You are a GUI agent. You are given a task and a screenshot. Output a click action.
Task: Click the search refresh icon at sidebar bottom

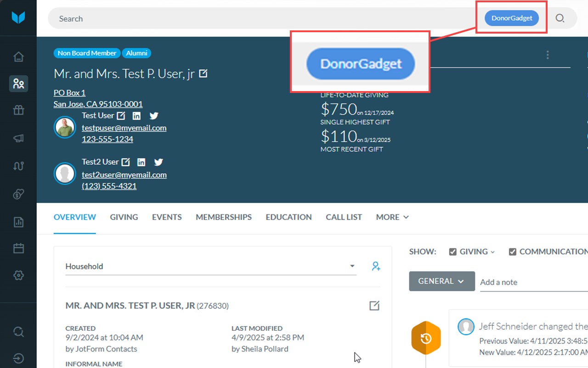coord(18,332)
